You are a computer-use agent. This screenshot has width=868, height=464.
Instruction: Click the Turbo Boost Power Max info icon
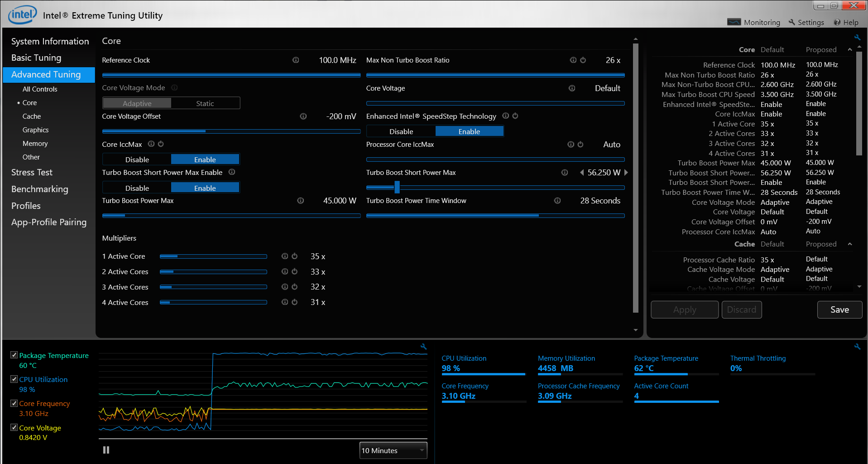click(301, 200)
